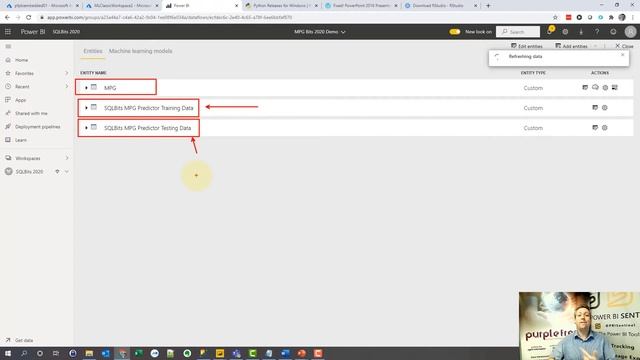Click the Add entities button

tap(571, 46)
